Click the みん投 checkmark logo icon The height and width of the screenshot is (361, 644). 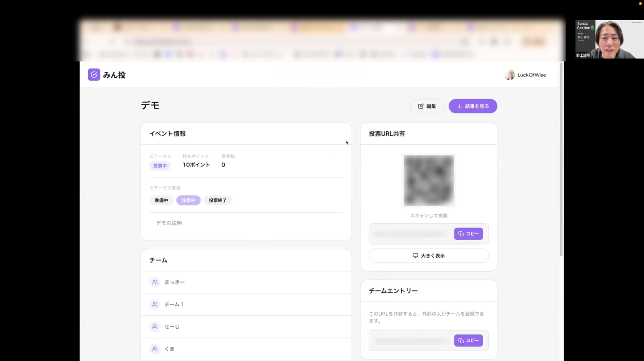94,75
